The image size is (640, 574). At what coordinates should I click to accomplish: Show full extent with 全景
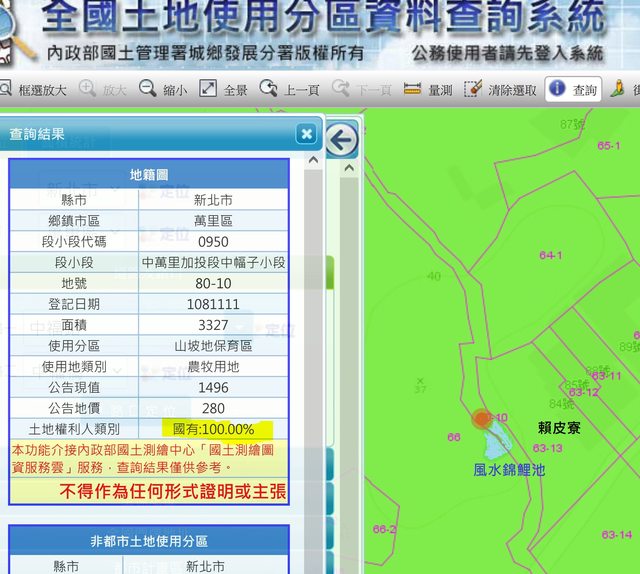point(223,90)
